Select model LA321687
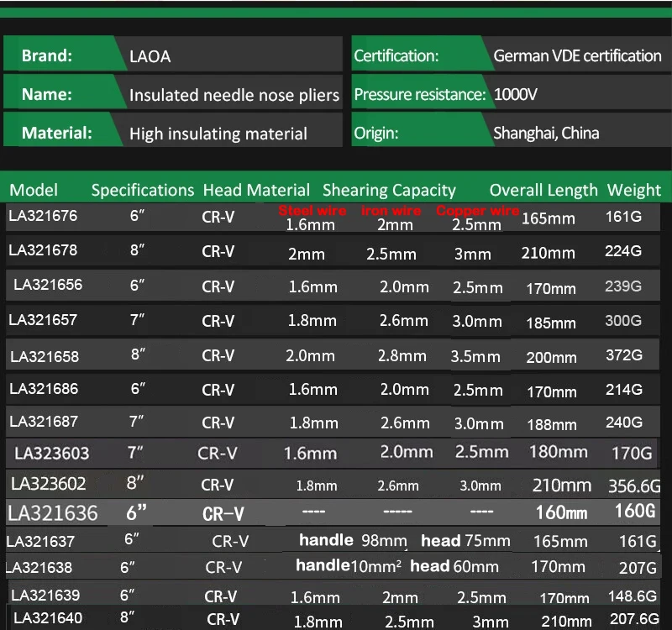The height and width of the screenshot is (630, 672). (x=44, y=422)
